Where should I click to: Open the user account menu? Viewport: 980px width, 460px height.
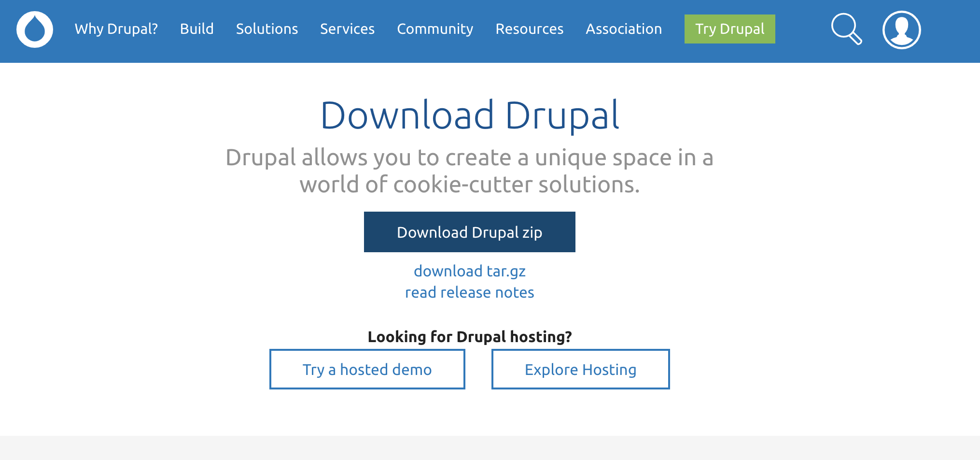pyautogui.click(x=901, y=29)
